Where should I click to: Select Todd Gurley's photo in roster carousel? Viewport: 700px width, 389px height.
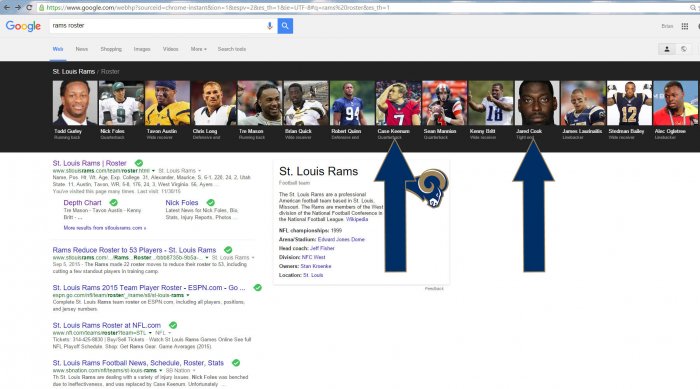pyautogui.click(x=75, y=103)
